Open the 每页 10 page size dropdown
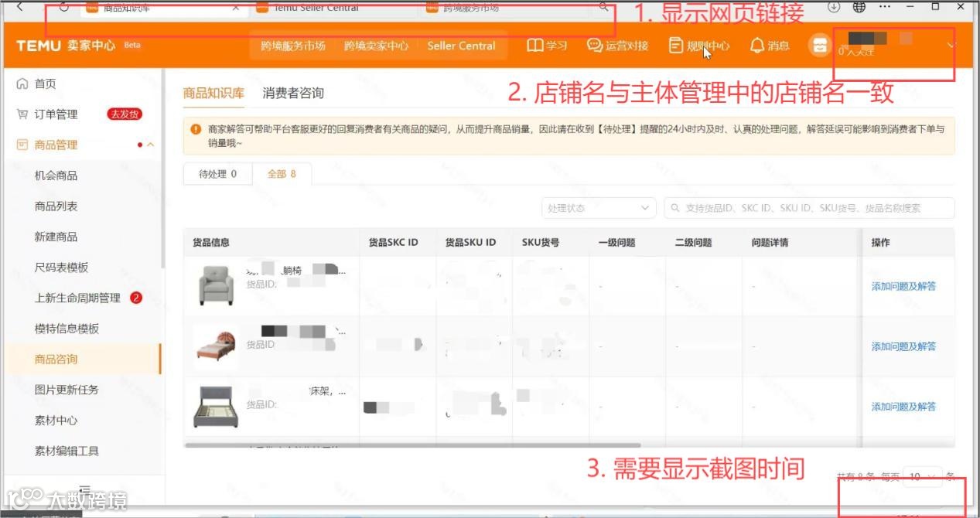 [x=924, y=477]
